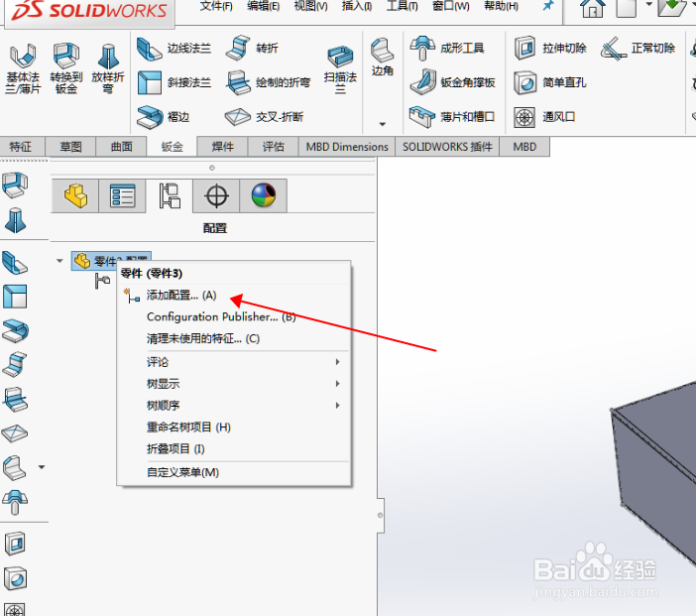Choose the Lofted Bend (放样折弯) tool
This screenshot has width=696, height=616.
coord(108,68)
